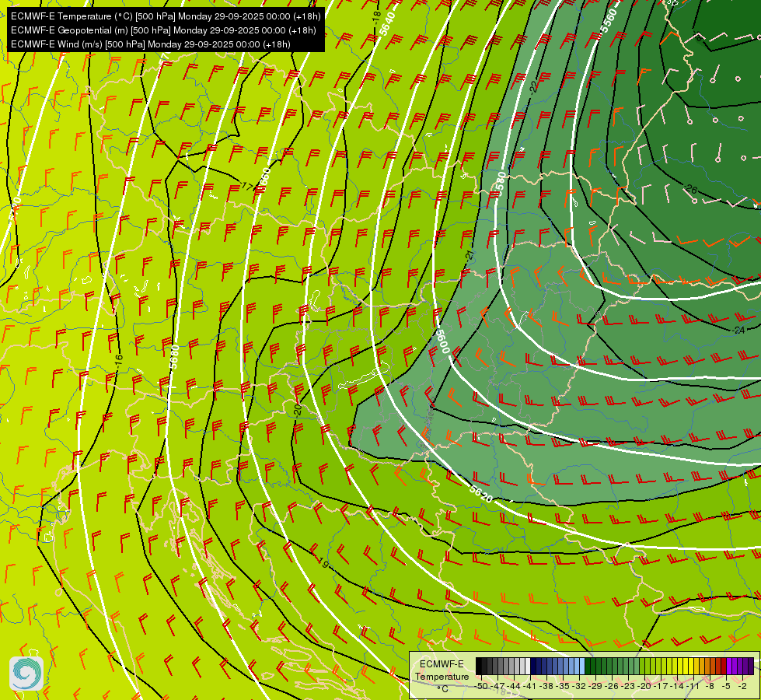Image resolution: width=761 pixels, height=700 pixels.
Task: Click the swirl logo icon on the map
Action: (x=26, y=673)
